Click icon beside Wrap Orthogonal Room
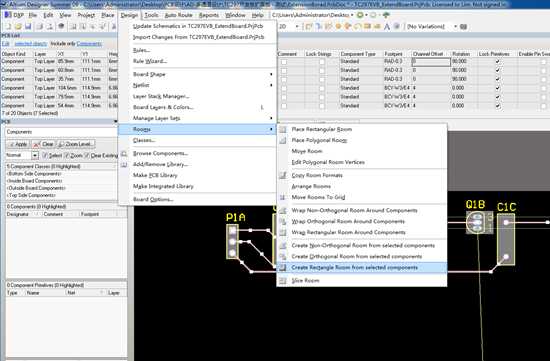550x361 pixels. click(283, 221)
